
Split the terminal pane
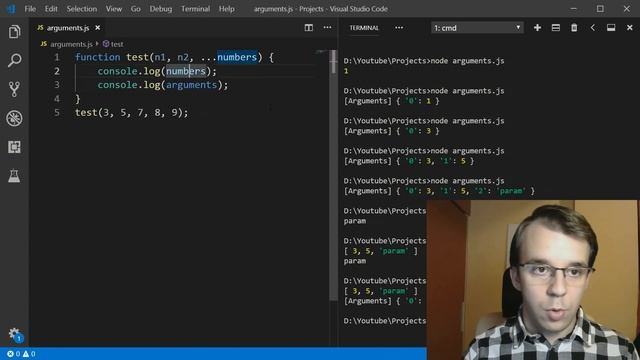click(556, 28)
